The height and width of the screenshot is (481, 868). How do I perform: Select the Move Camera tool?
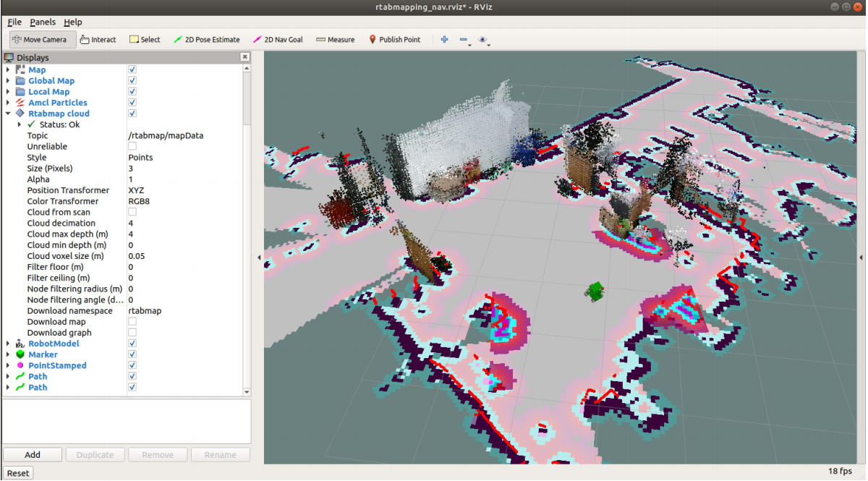[x=40, y=40]
